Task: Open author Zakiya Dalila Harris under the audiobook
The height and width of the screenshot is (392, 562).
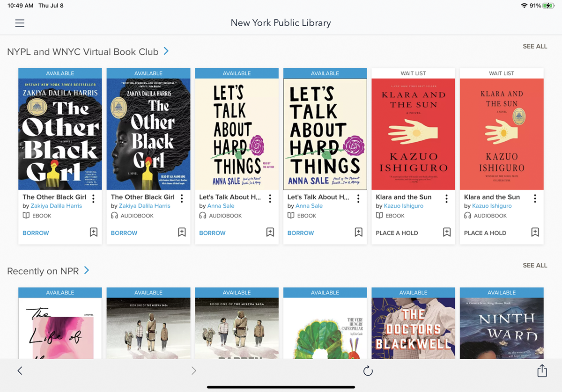Action: 145,206
